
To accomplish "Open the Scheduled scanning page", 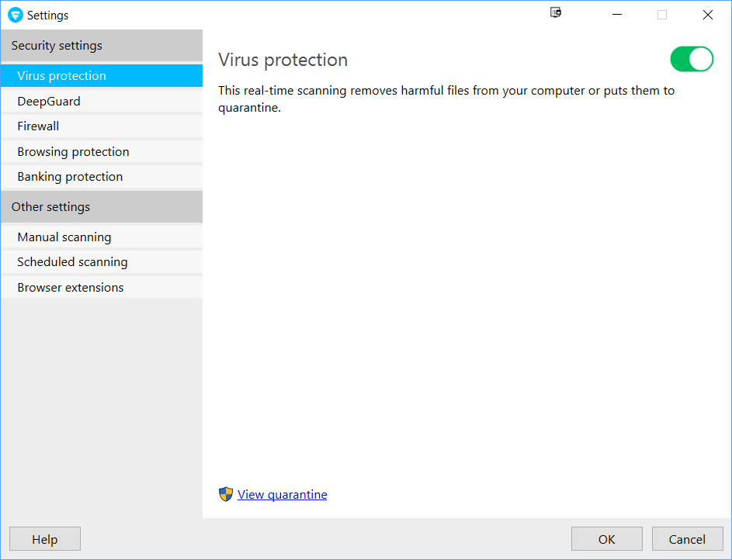I will [101, 262].
